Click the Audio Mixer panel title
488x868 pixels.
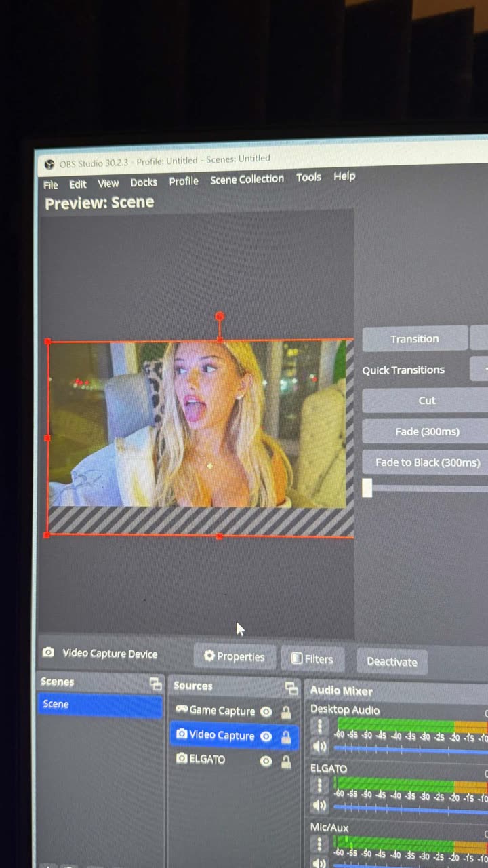point(342,691)
